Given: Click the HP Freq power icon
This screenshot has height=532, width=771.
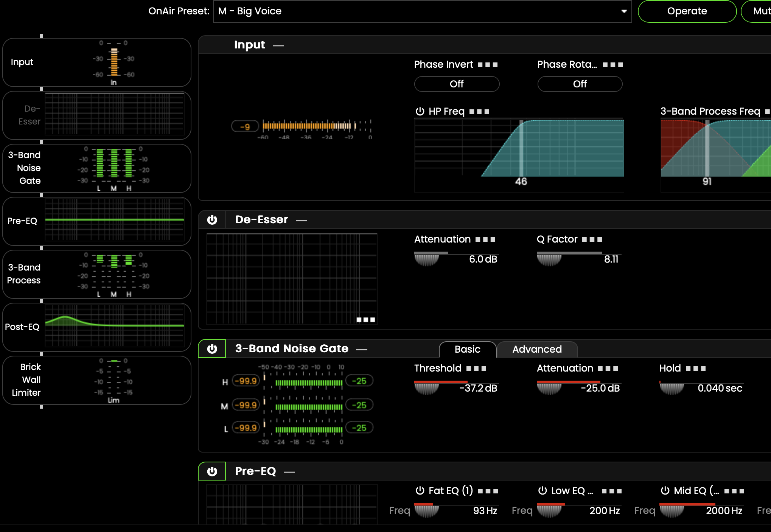Looking at the screenshot, I should [420, 111].
